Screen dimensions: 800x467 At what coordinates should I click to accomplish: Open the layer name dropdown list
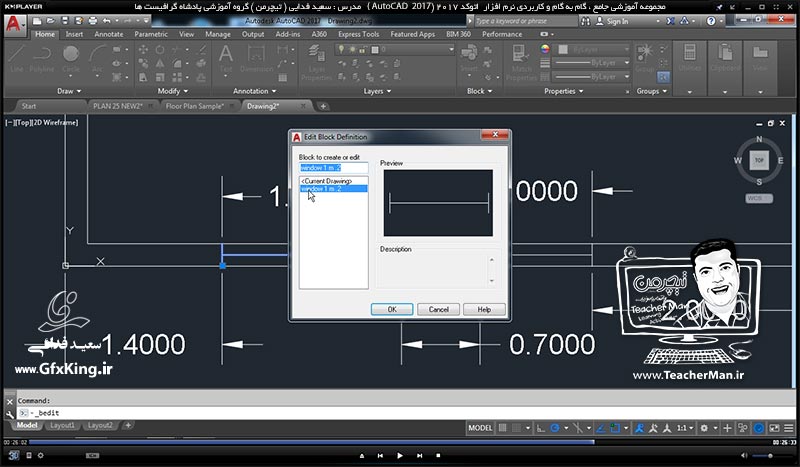[x=395, y=50]
